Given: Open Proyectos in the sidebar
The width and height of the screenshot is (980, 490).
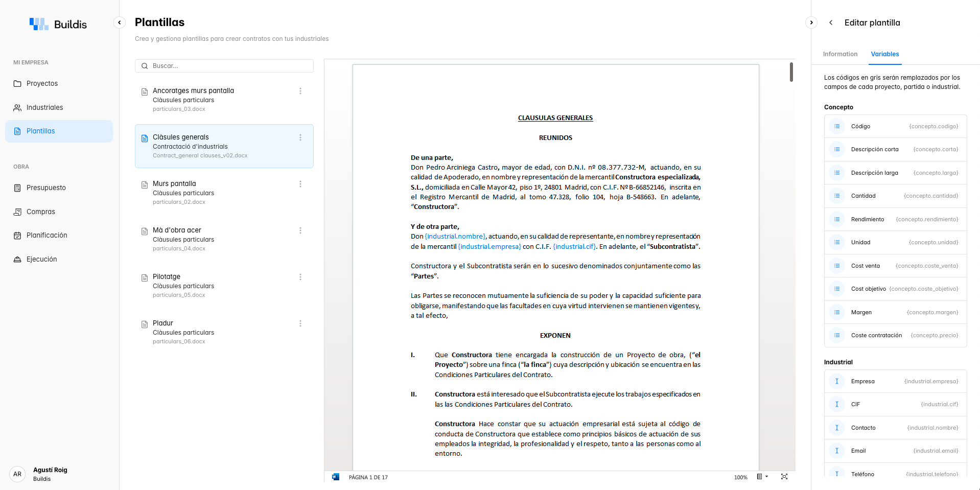Looking at the screenshot, I should tap(59, 83).
